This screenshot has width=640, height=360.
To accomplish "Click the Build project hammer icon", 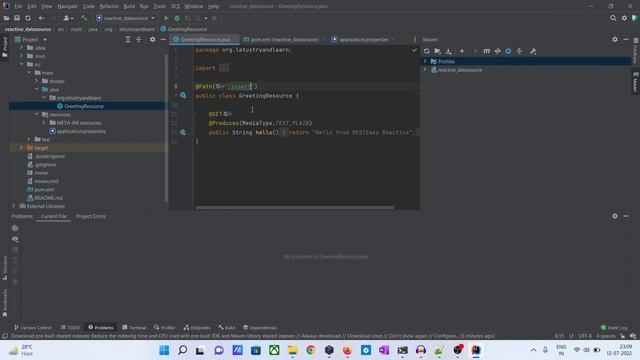I will [84, 18].
